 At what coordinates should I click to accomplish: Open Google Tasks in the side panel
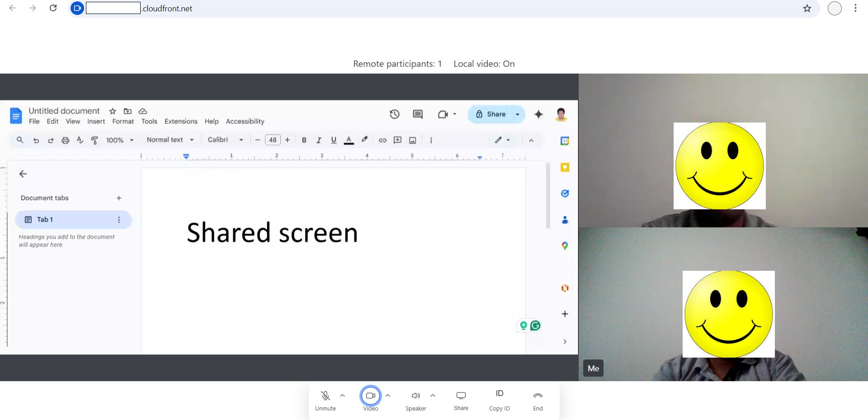coord(565,193)
